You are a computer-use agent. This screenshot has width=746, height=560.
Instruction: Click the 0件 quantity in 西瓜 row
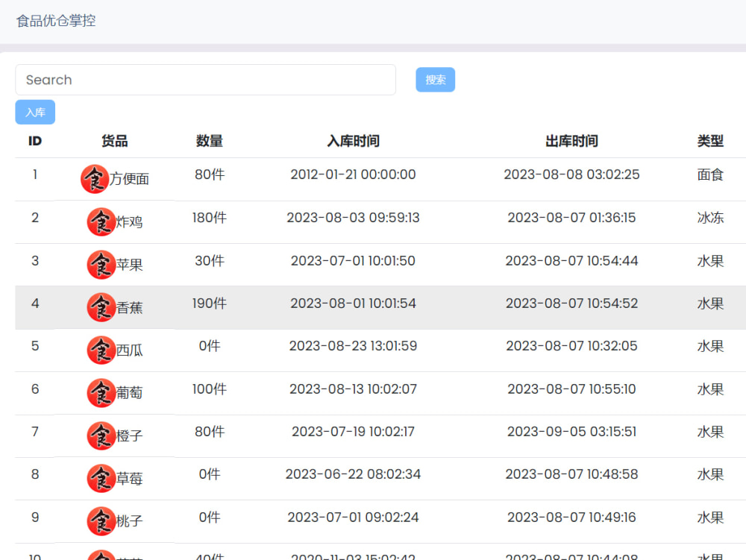coord(210,346)
